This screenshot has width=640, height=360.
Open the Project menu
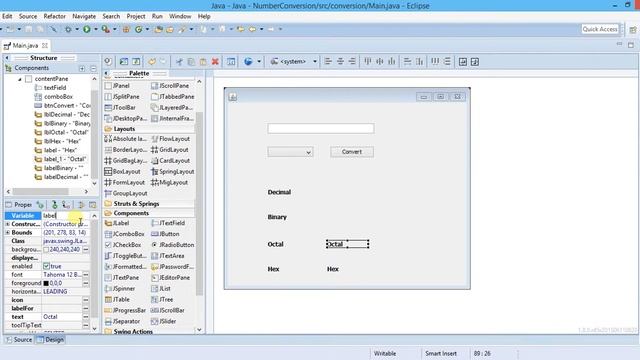point(136,16)
